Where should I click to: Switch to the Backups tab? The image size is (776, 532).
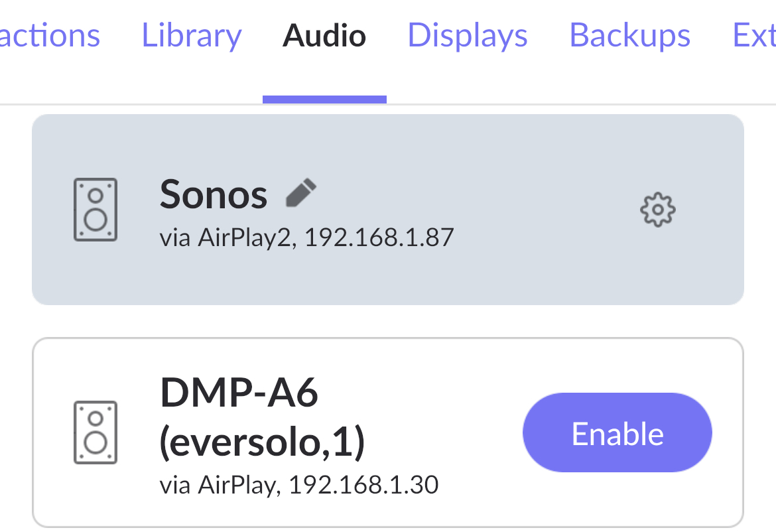(x=629, y=35)
